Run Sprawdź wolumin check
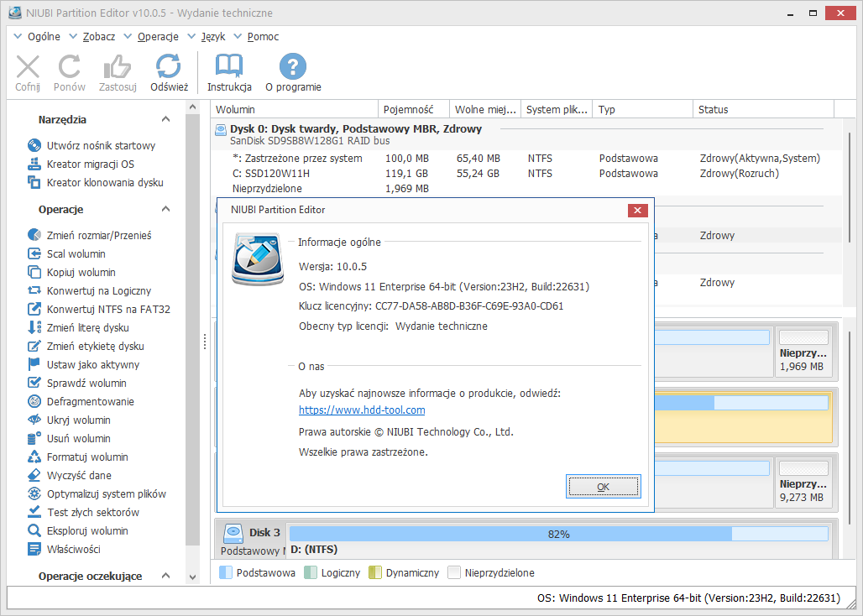Image resolution: width=863 pixels, height=616 pixels. [76, 383]
